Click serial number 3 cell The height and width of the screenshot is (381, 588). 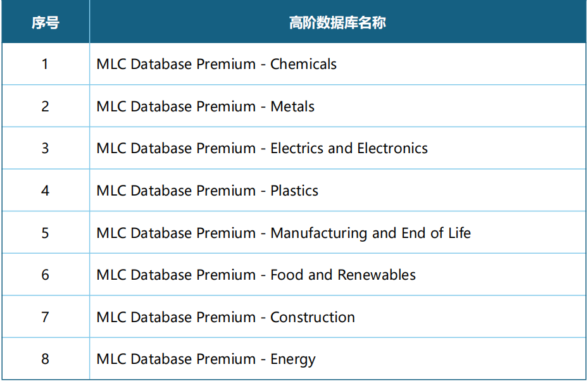(46, 148)
